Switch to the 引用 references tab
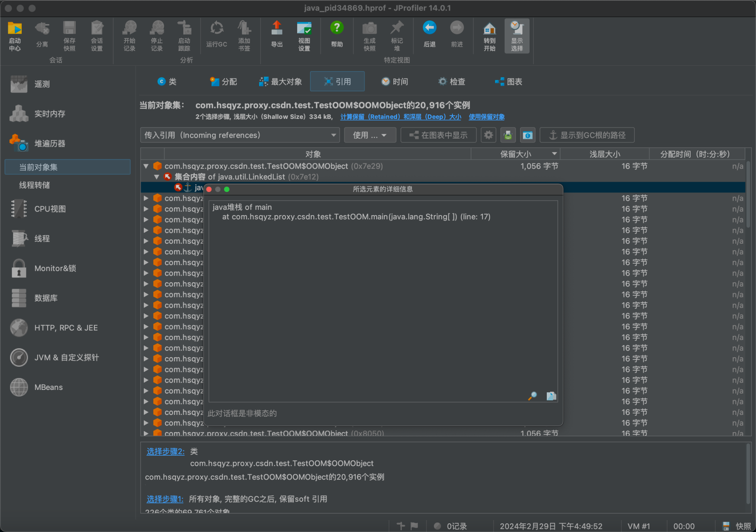 337,82
